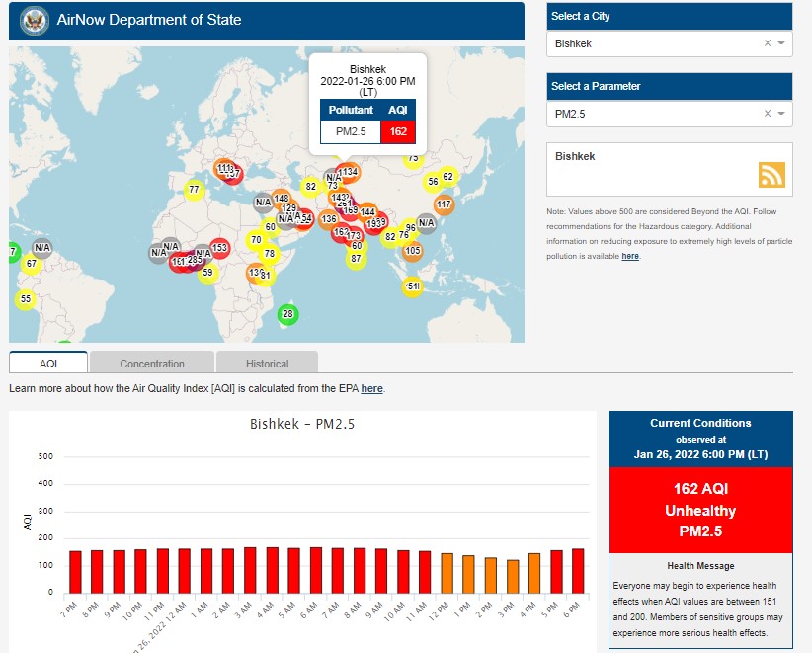Select the green 28 map marker
This screenshot has height=653, width=812.
(287, 315)
